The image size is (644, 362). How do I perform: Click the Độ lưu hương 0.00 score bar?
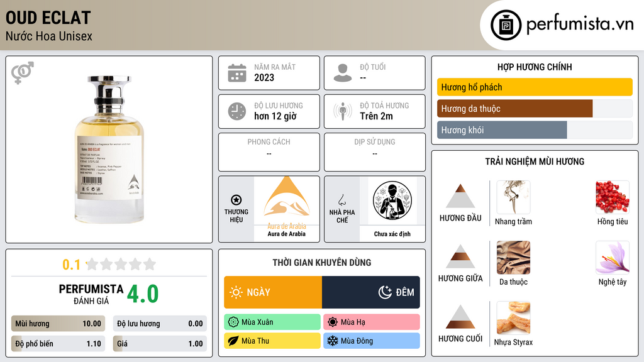(x=160, y=324)
